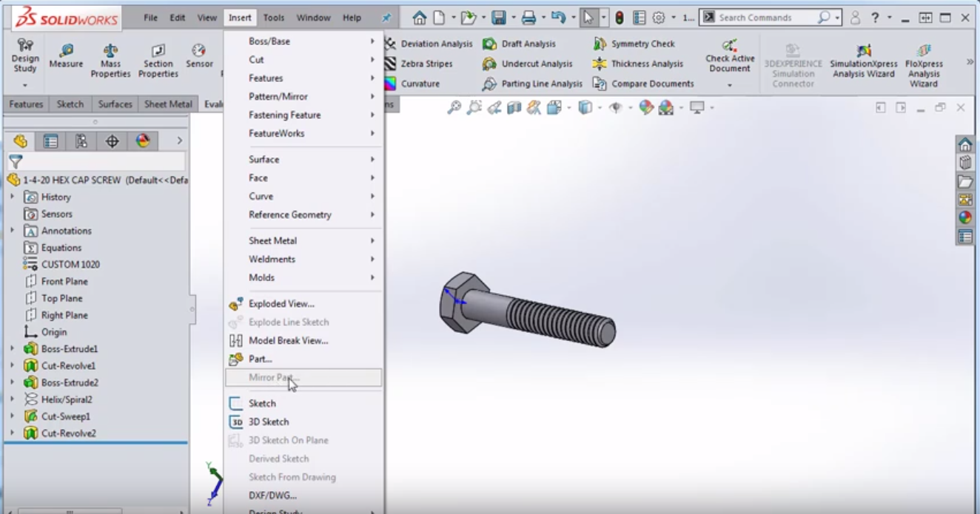This screenshot has height=514, width=980.
Task: Click the Home icon in quick toolbar
Action: coord(420,18)
